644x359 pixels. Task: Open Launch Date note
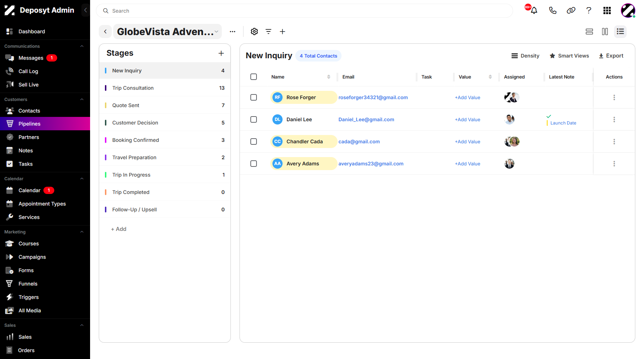coord(563,123)
